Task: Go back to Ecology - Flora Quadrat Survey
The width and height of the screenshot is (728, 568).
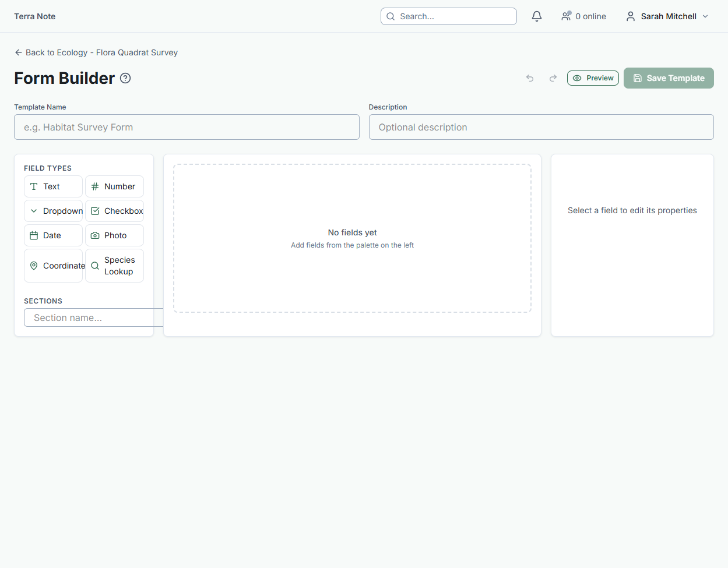Action: 96,52
